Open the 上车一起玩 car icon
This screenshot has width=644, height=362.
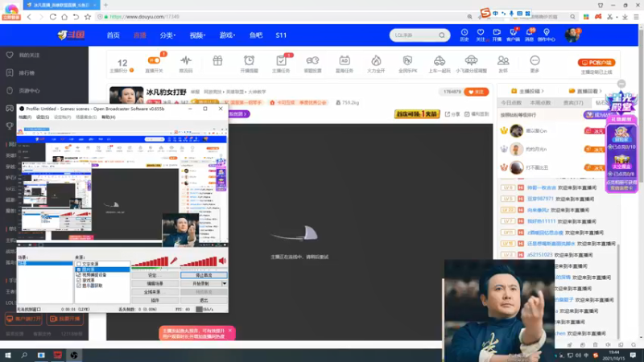[x=440, y=61]
